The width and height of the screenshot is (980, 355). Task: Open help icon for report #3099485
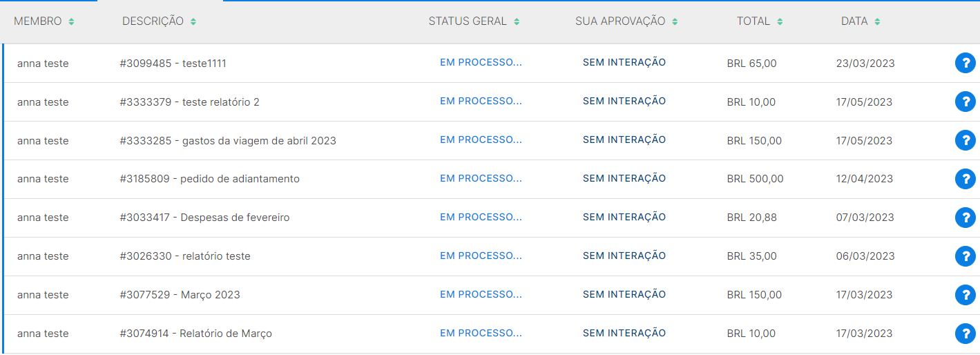965,63
